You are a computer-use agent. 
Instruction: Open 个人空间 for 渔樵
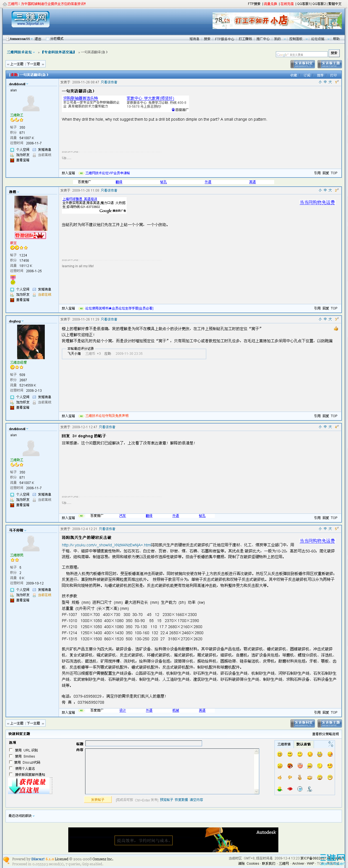tap(23, 289)
